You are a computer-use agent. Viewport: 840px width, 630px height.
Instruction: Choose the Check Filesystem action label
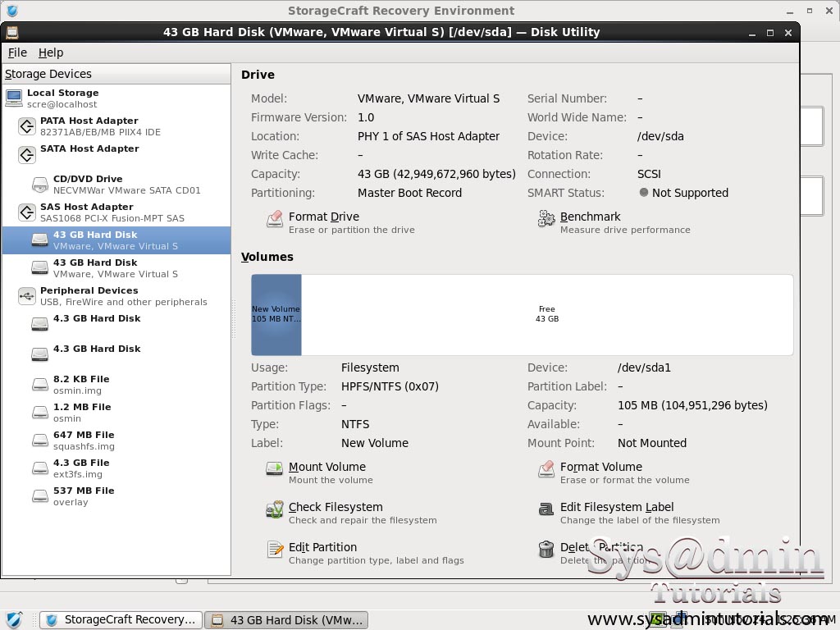click(336, 507)
